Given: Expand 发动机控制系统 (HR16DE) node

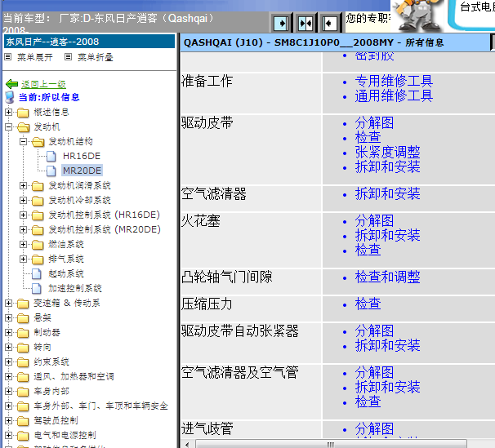Looking at the screenshot, I should click(x=23, y=215).
